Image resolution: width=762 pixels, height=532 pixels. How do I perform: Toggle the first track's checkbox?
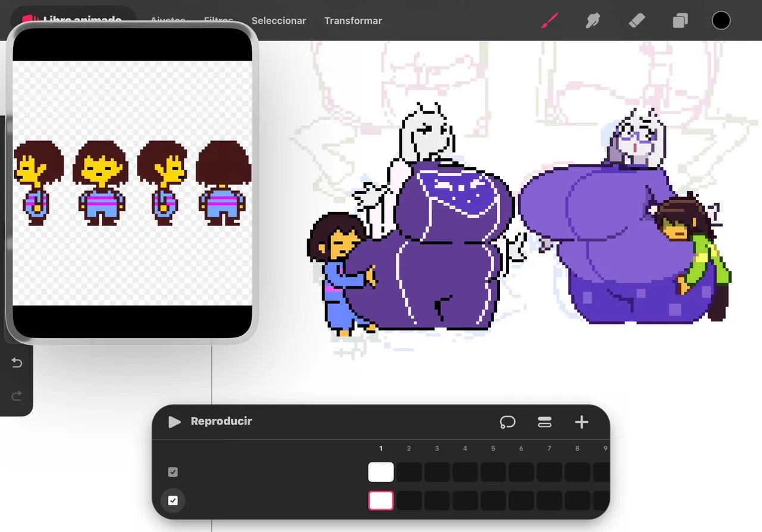[173, 472]
